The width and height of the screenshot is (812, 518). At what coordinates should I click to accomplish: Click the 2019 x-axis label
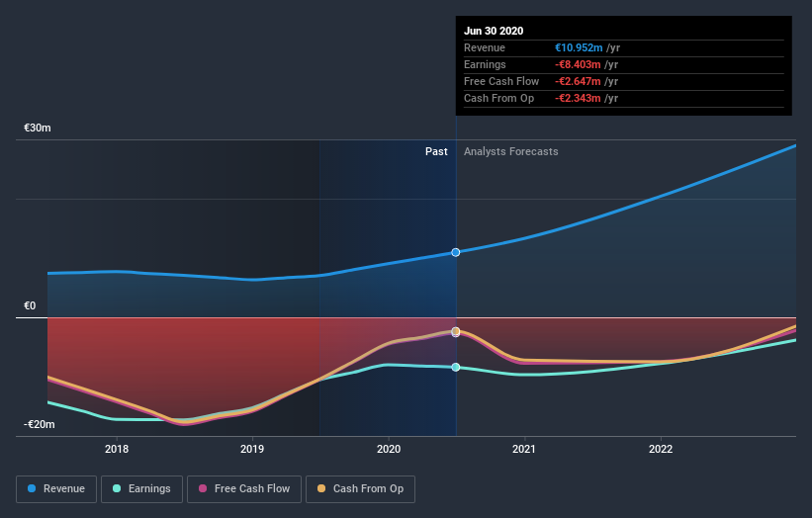[x=252, y=449]
